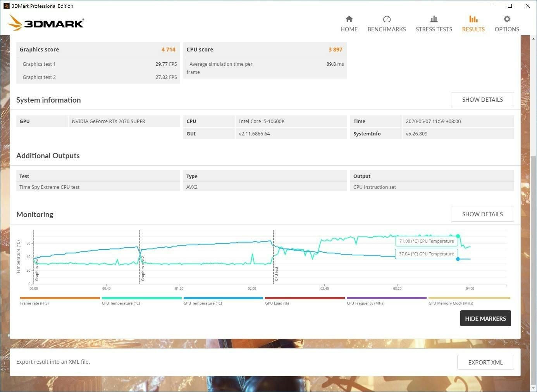
Task: Open the STRESS TESTS tab
Action: (x=434, y=24)
